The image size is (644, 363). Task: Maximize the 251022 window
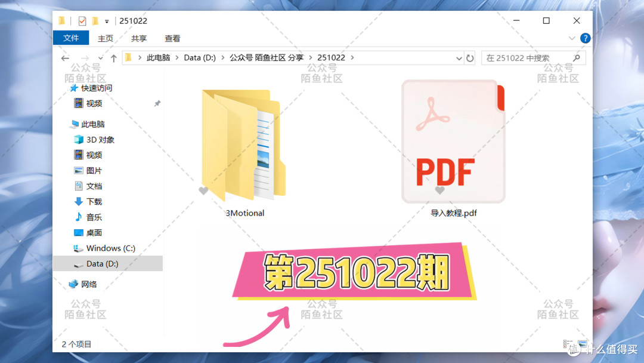546,20
